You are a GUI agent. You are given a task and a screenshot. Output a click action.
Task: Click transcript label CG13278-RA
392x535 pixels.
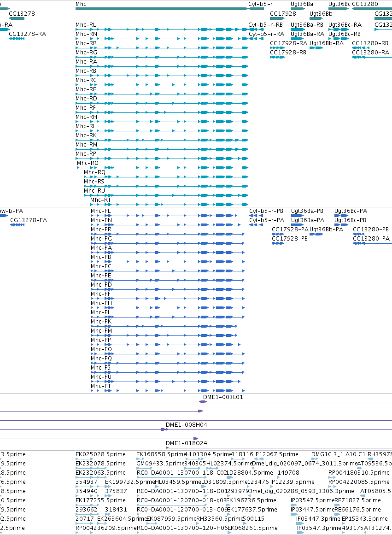tap(27, 34)
